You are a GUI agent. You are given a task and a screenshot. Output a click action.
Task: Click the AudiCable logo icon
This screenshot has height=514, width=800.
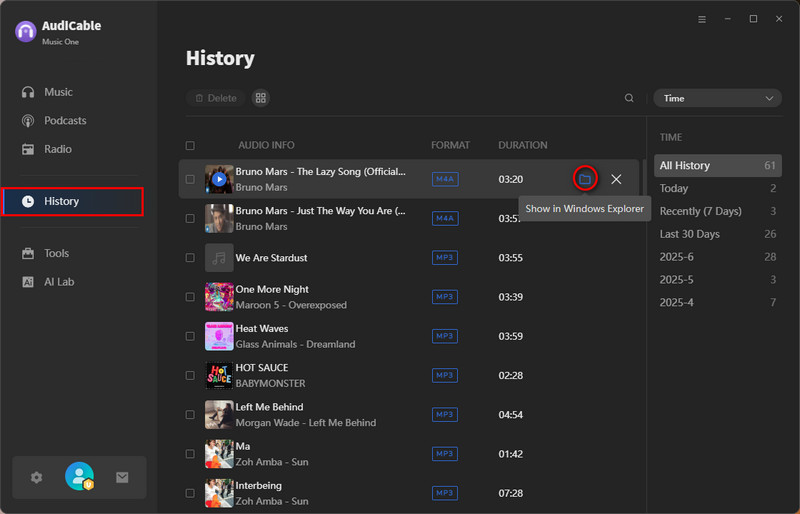coord(26,32)
